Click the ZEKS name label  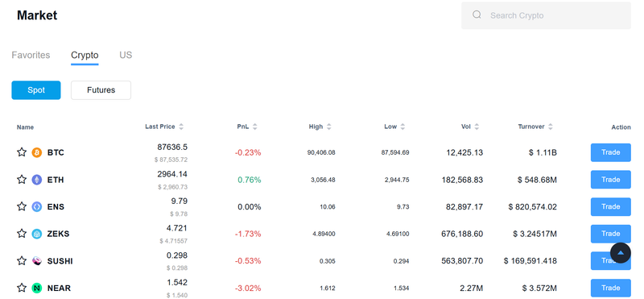(x=58, y=234)
